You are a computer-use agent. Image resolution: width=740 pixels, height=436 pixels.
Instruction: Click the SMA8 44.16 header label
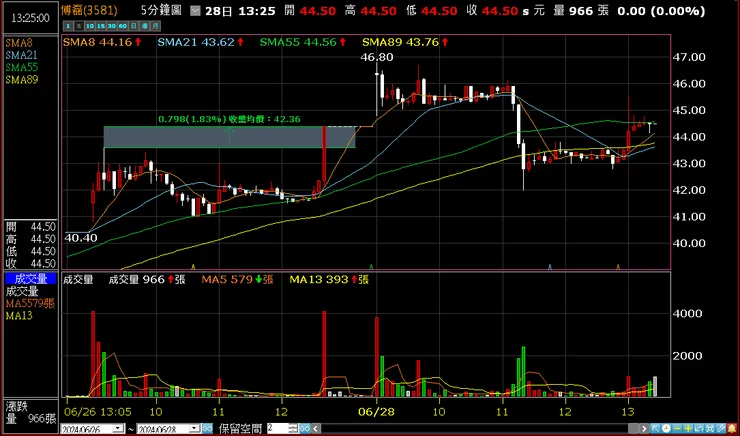pos(98,42)
